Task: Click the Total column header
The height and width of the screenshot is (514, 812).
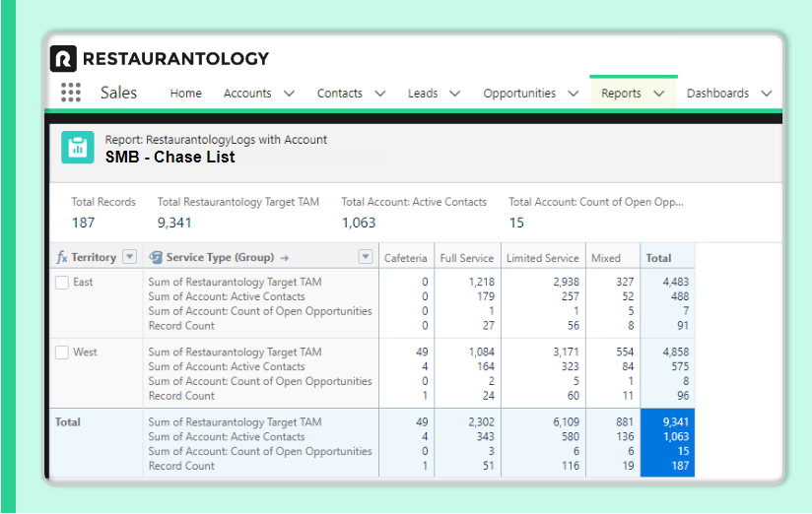Action: (x=658, y=258)
